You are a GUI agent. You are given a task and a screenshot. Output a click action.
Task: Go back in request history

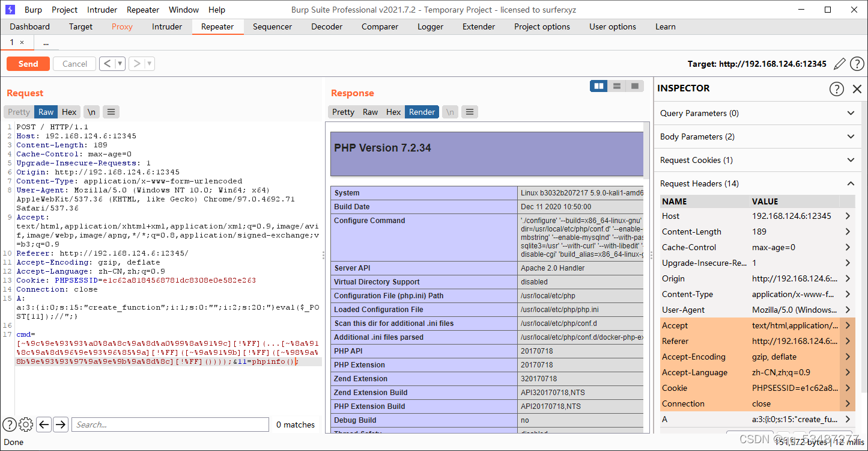click(107, 64)
